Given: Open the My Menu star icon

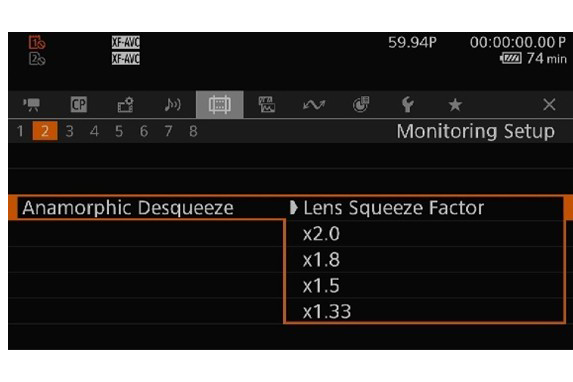Looking at the screenshot, I should pyautogui.click(x=455, y=105).
